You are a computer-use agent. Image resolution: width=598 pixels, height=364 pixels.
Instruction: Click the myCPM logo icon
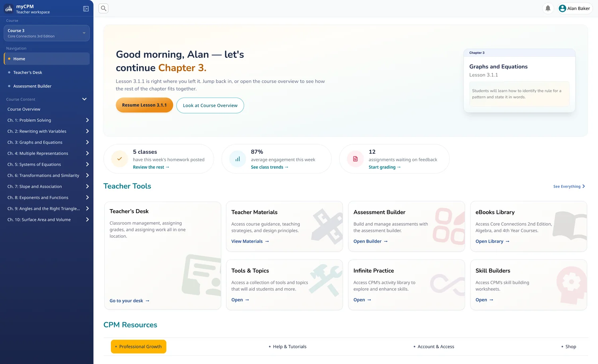9,9
